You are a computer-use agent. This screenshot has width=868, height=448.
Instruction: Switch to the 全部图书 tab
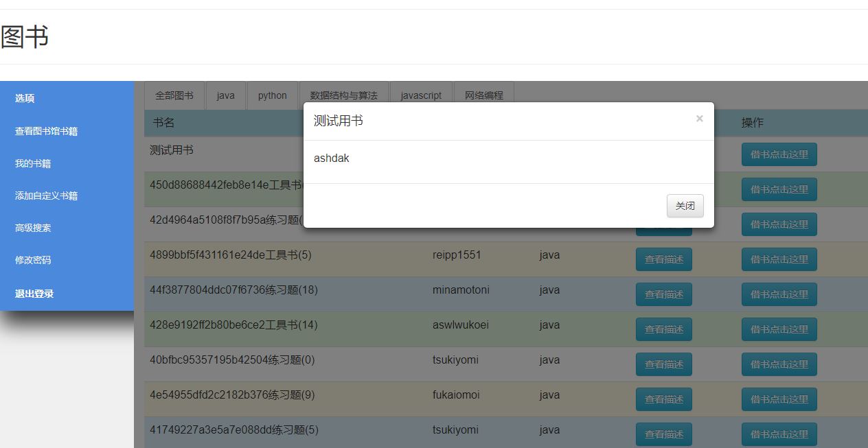(174, 95)
